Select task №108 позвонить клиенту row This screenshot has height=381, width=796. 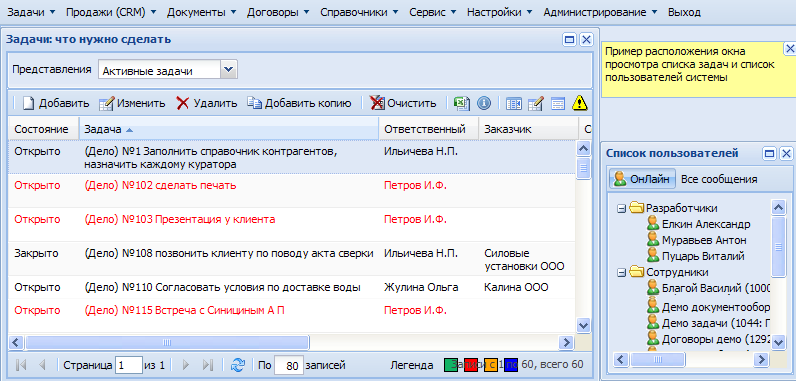tap(292, 259)
